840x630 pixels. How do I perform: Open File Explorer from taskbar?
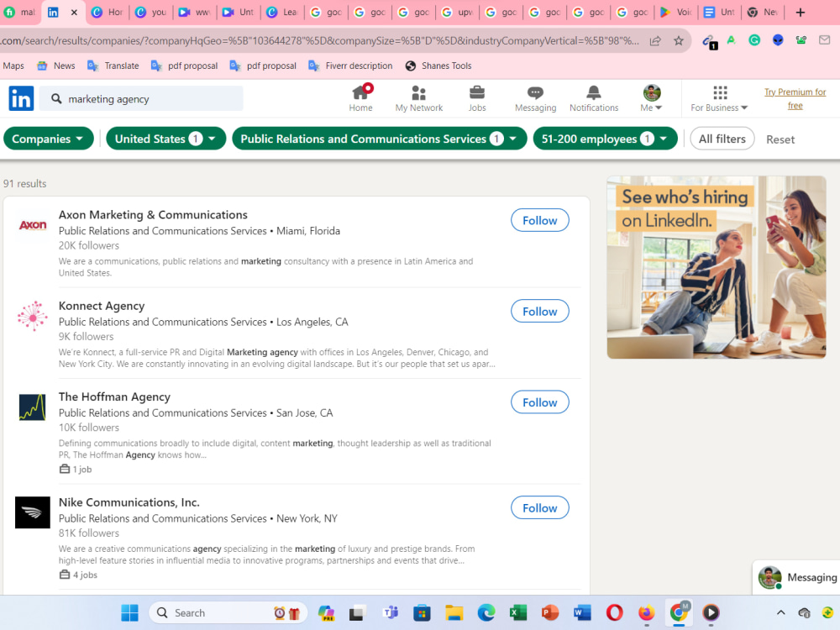454,612
